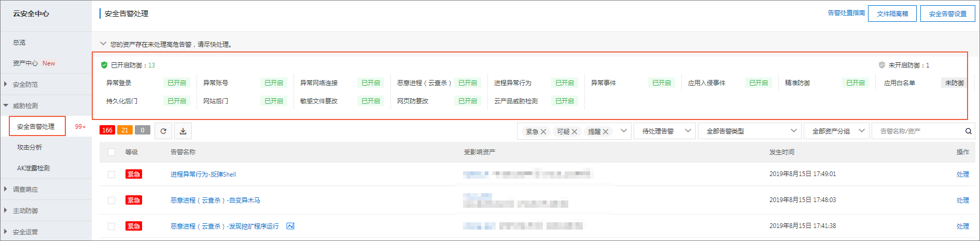Click 已开启 status for 异常账号
Screen dimensions: 980x241
(274, 83)
